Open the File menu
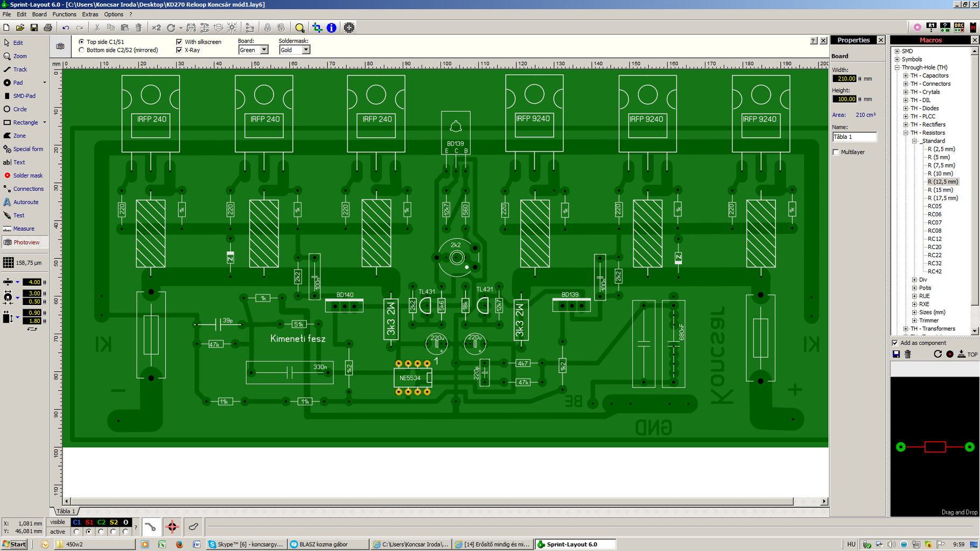 point(6,15)
